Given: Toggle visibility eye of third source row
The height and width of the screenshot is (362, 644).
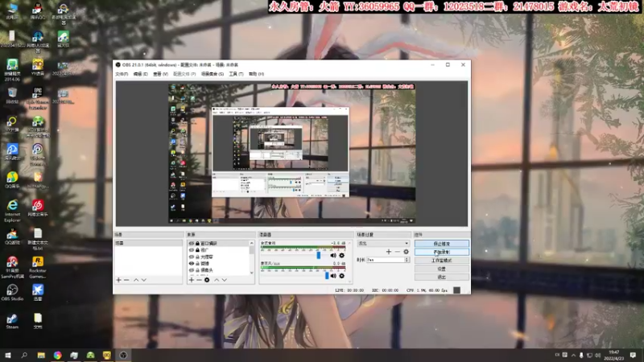Looking at the screenshot, I should [x=192, y=257].
